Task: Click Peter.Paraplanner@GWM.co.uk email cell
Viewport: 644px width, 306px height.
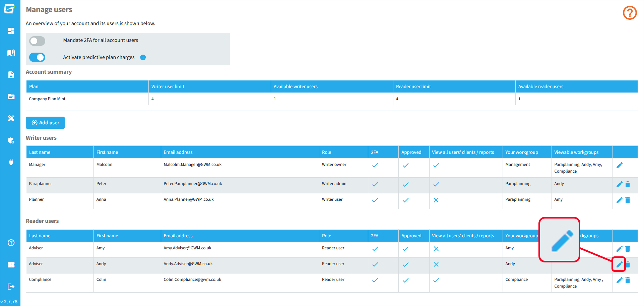Action: tap(240, 185)
